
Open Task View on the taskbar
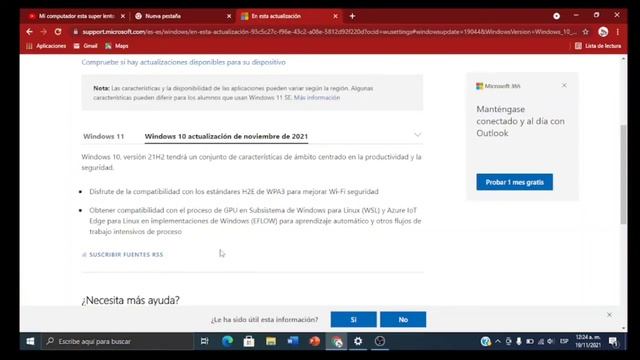(204, 341)
